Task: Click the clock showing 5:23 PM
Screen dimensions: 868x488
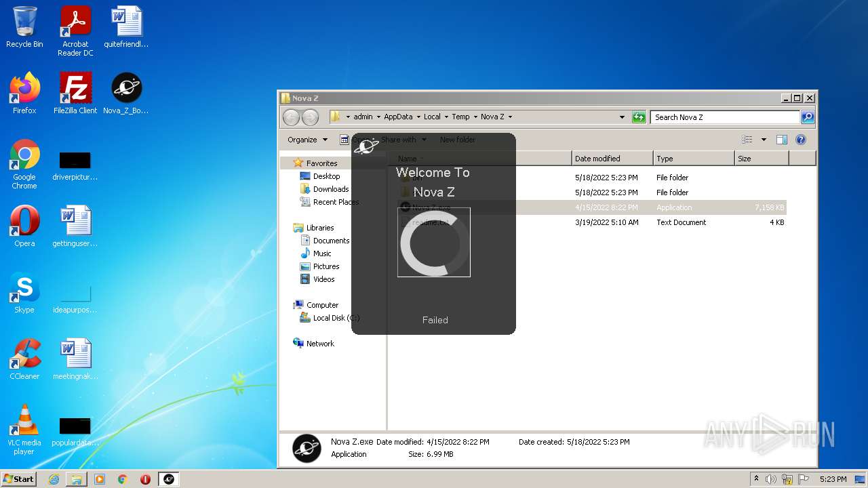Action: [833, 479]
